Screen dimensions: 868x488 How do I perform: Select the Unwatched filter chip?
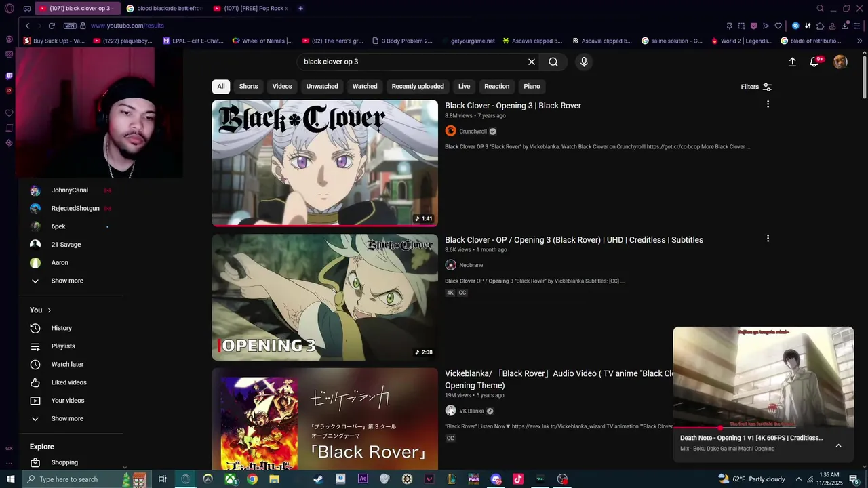[322, 86]
